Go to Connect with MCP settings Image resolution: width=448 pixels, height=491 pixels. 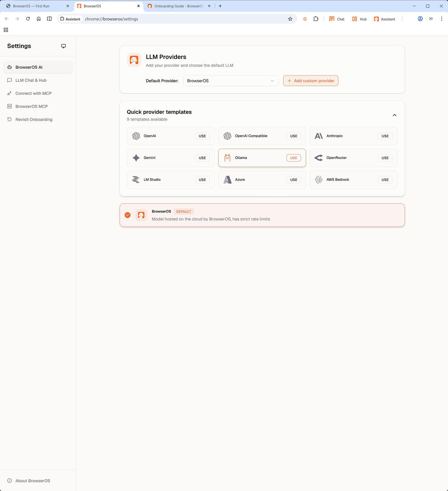[x=33, y=93]
